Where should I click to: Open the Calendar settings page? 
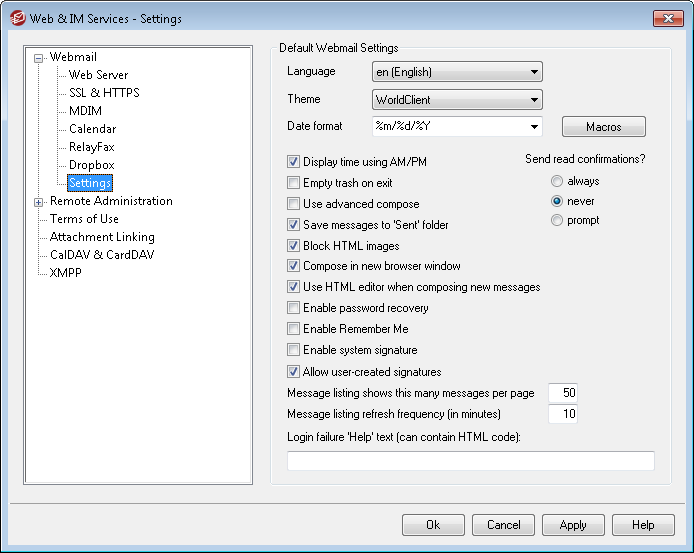[x=92, y=129]
